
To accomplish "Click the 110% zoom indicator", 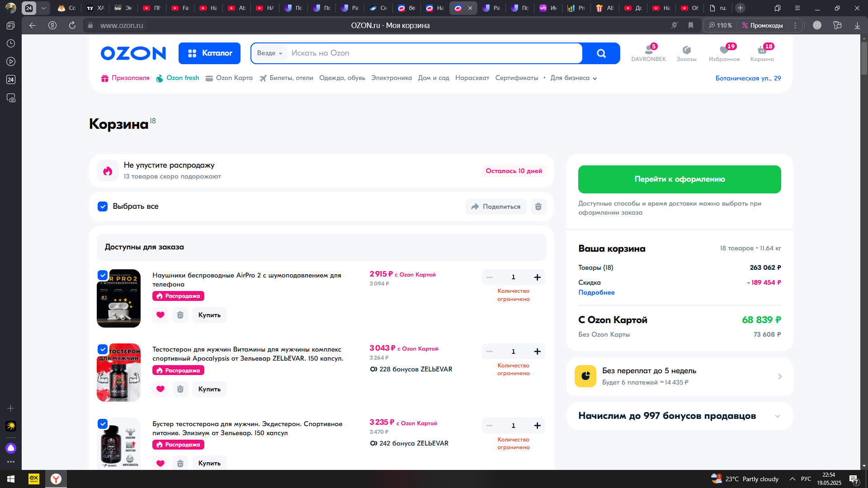I will [720, 25].
